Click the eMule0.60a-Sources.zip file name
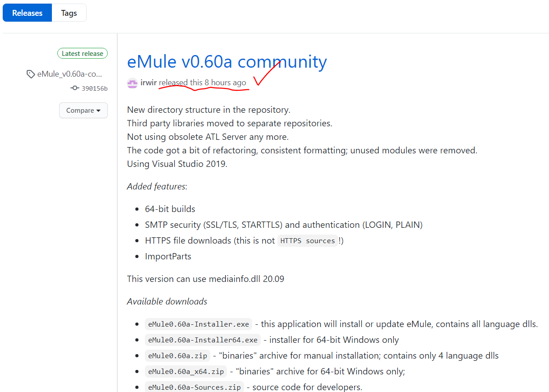Screen dimensions: 549x392 194,387
